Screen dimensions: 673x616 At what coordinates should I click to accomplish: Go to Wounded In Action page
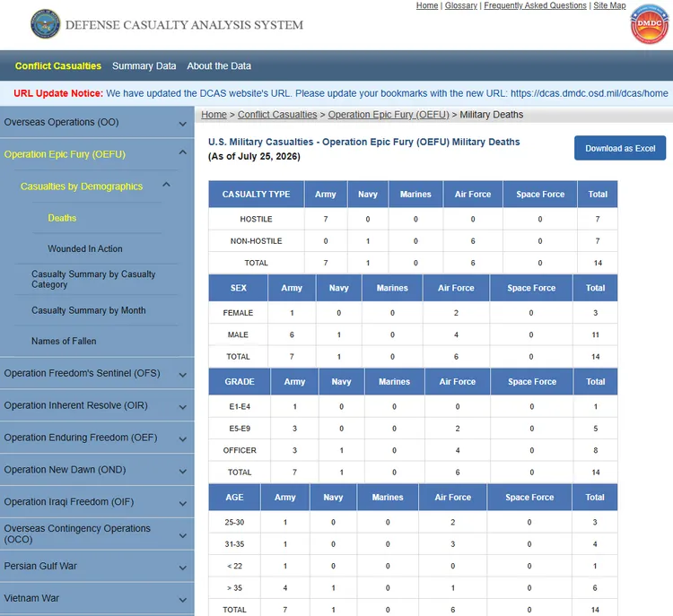coord(85,248)
